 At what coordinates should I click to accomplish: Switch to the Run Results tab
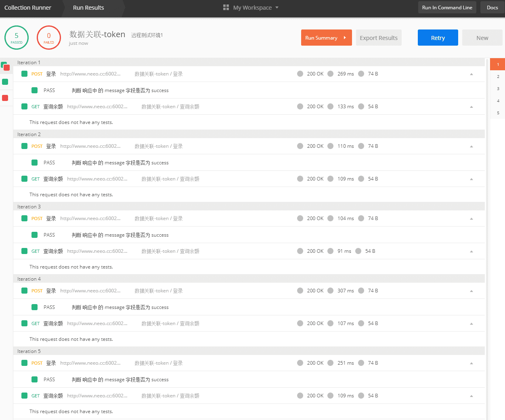pyautogui.click(x=88, y=8)
